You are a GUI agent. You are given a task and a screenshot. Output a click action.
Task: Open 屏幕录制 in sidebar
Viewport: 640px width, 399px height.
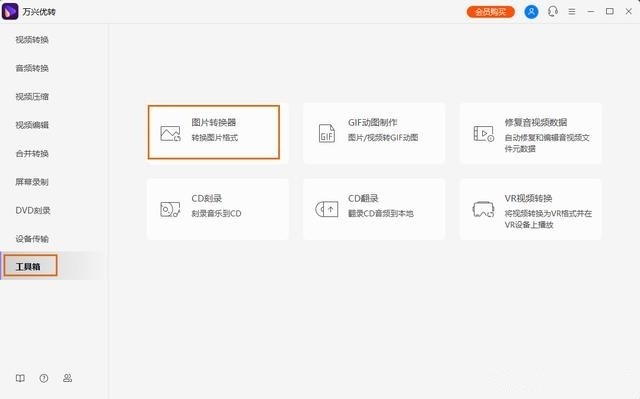tap(32, 182)
